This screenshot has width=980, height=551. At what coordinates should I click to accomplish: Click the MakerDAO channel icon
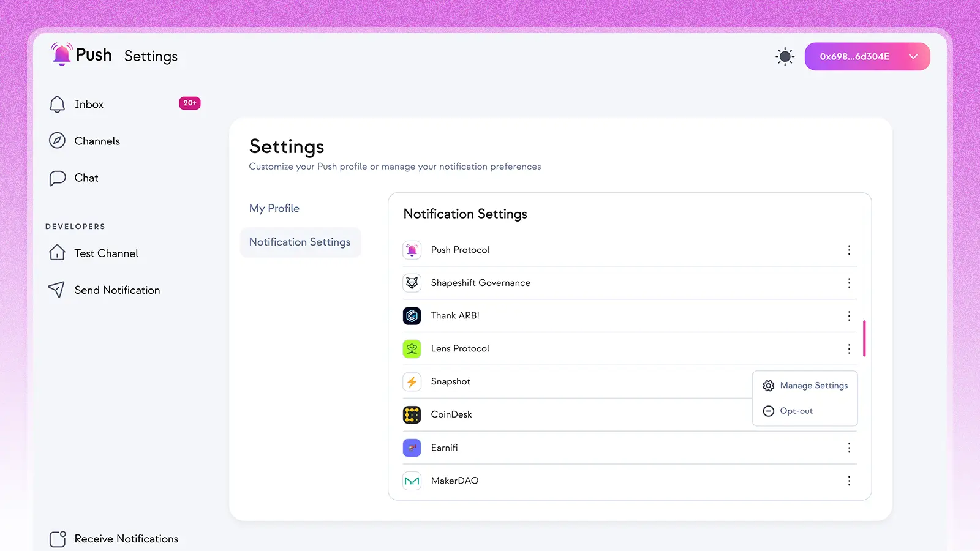pos(412,481)
